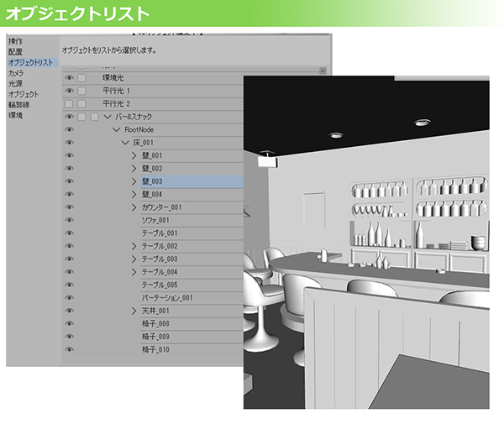Select the 椅子_010 row
Screen dimensions: 504x429
click(192, 349)
